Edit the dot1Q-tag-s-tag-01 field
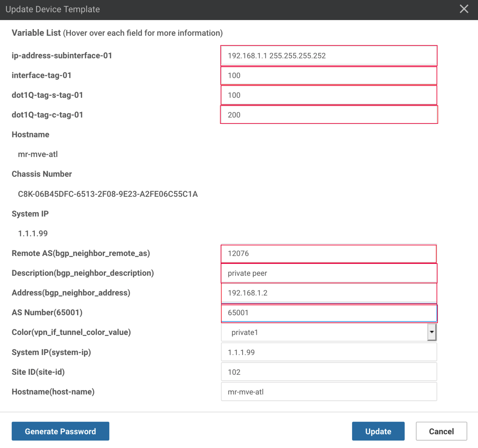Screen dimensions: 478x448 pyautogui.click(x=329, y=95)
